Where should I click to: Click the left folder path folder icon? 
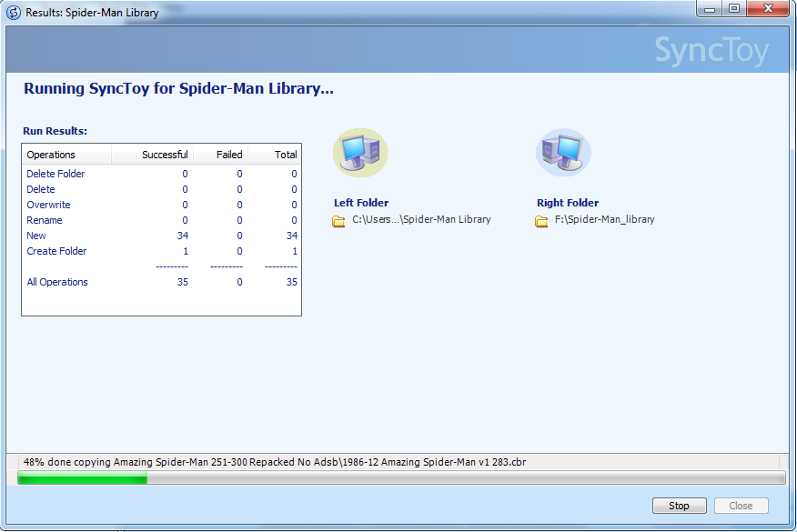(338, 221)
